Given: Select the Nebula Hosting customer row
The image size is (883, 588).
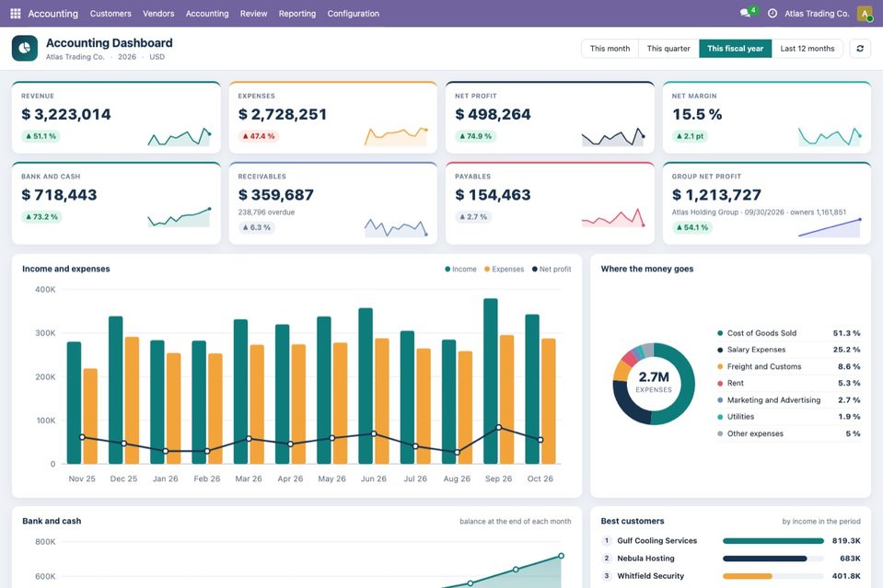Looking at the screenshot, I should click(x=730, y=559).
